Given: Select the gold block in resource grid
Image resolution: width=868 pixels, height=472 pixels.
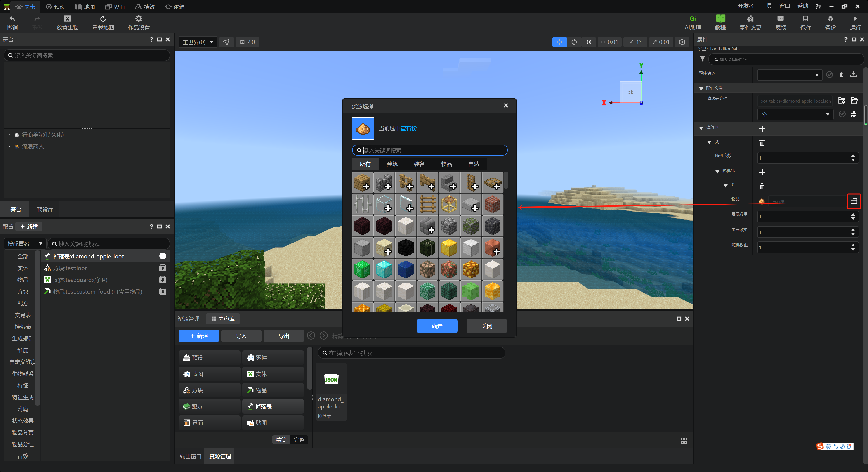Looking at the screenshot, I should pos(449,248).
